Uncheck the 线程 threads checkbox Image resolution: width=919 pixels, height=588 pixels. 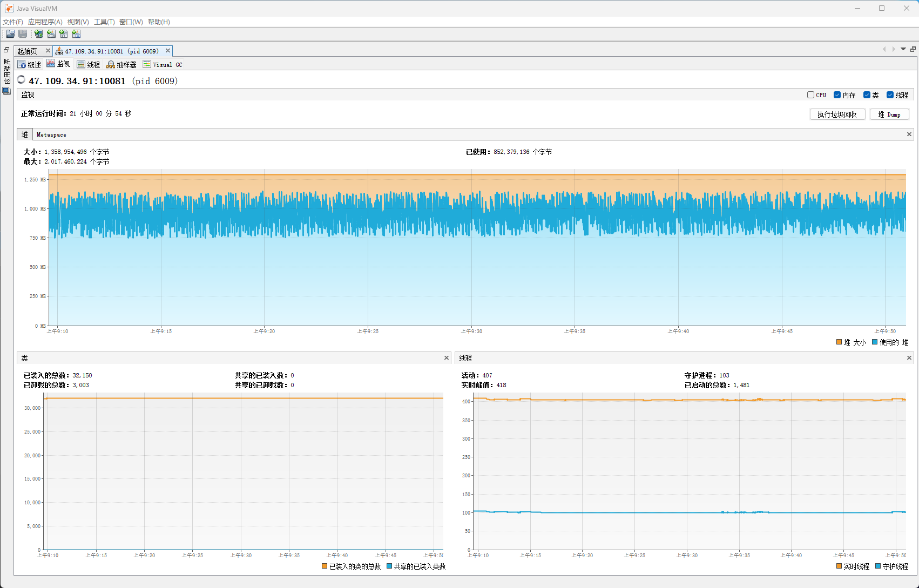(x=890, y=95)
